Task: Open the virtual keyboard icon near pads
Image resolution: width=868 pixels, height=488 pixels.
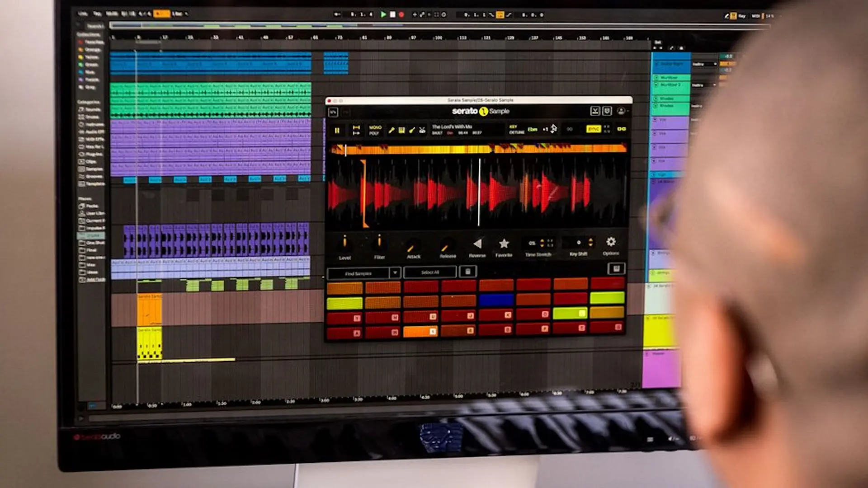Action: coord(616,269)
